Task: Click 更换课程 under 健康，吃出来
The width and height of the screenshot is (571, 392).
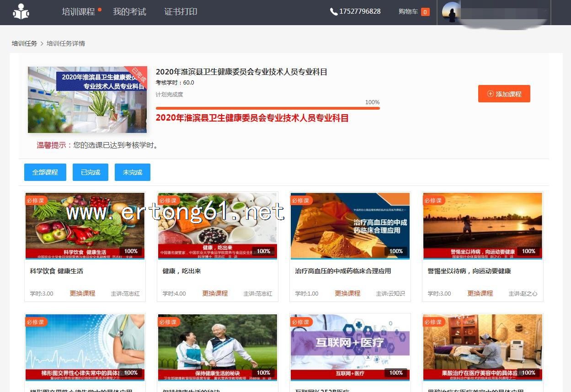Action: coord(215,293)
